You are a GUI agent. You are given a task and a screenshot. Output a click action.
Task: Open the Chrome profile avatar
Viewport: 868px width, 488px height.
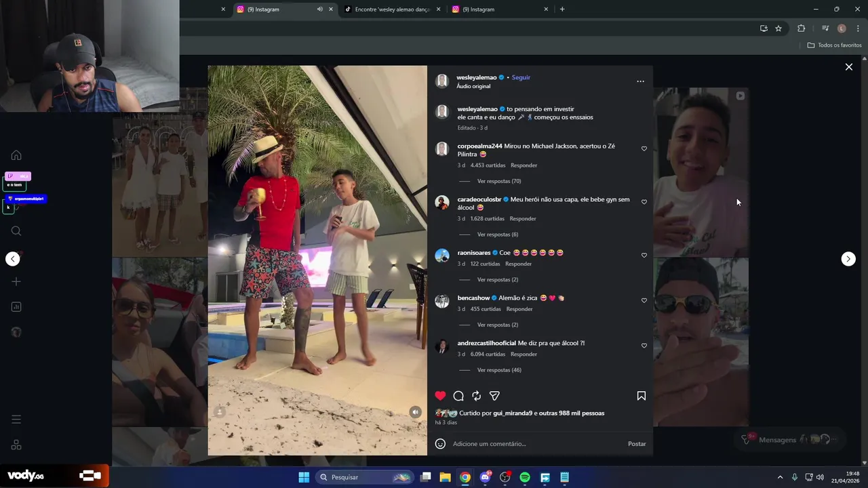coord(842,28)
